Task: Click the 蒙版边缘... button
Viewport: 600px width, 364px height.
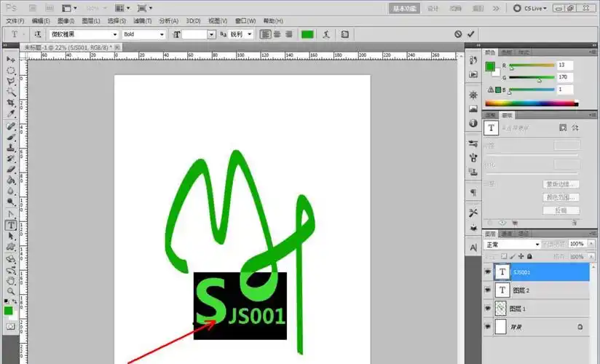Action: (561, 184)
